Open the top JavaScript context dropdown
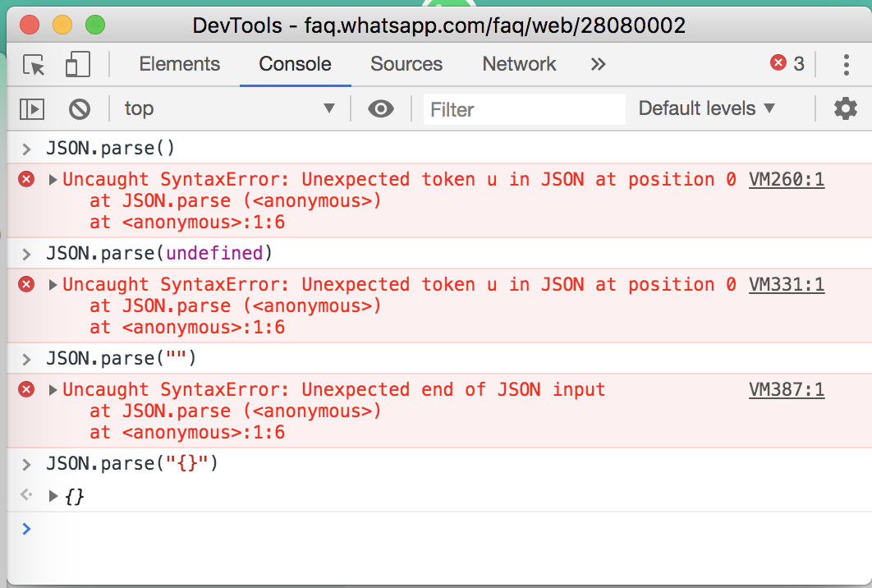 point(229,108)
